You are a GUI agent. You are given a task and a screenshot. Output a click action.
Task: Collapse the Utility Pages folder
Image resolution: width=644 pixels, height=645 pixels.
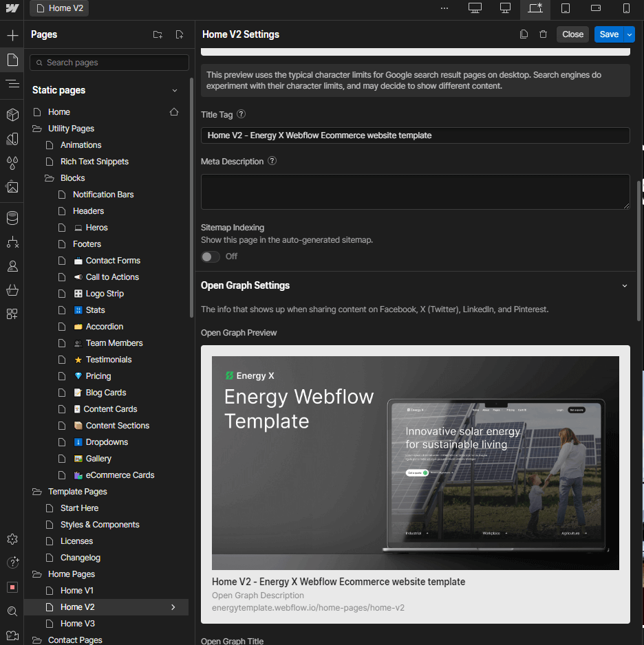[37, 129]
